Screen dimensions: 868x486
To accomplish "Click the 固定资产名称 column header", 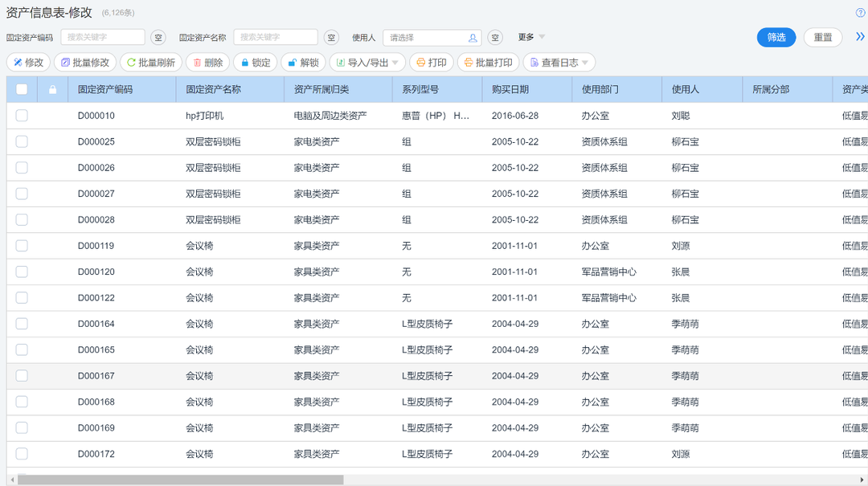I will 213,89.
